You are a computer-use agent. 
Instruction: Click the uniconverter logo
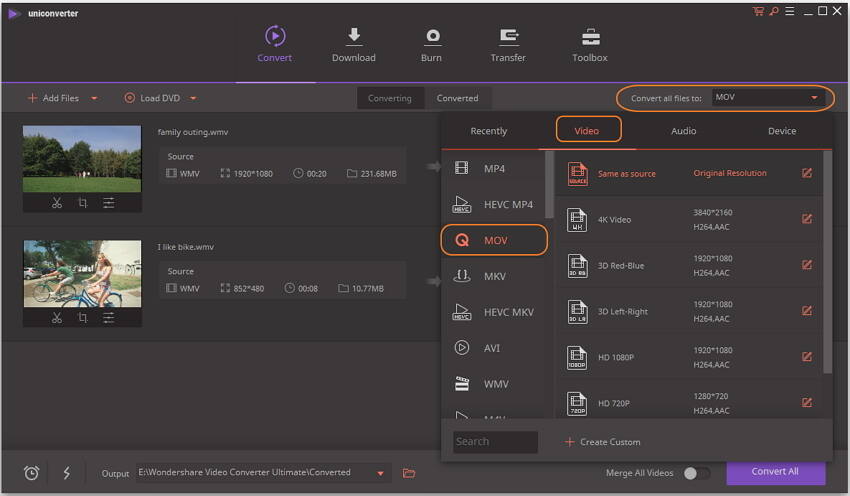coord(14,13)
